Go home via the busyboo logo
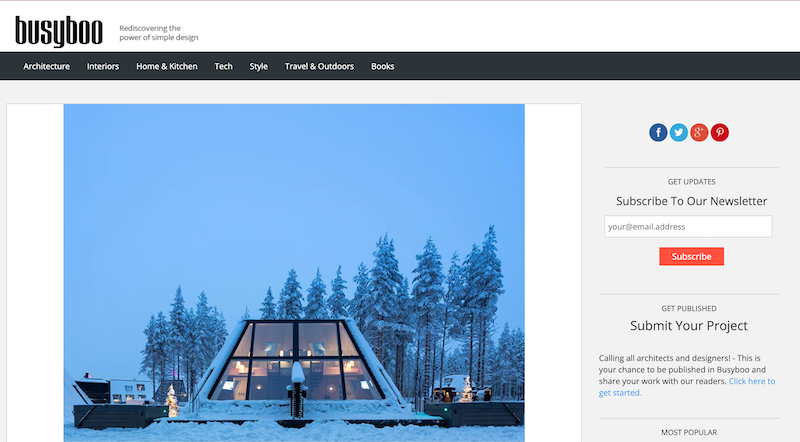The height and width of the screenshot is (442, 800). click(59, 31)
